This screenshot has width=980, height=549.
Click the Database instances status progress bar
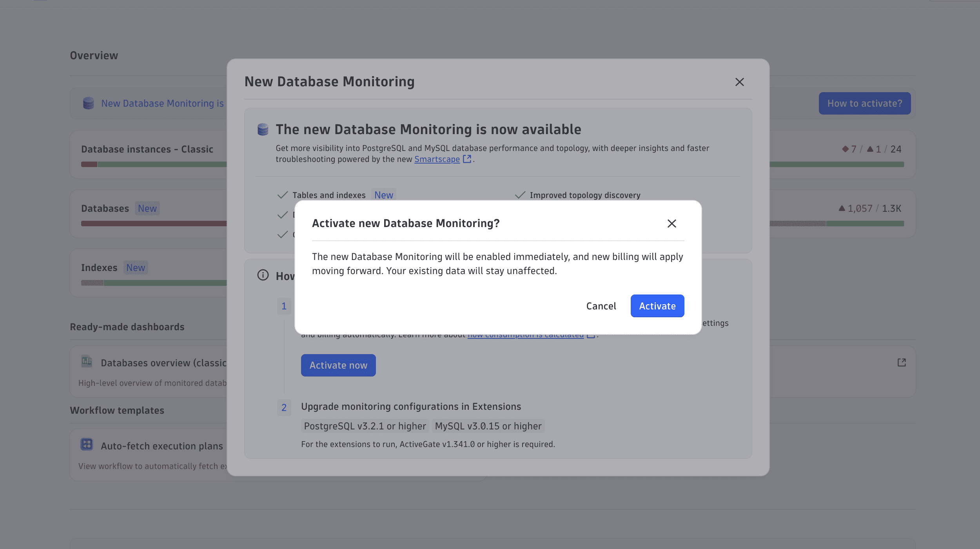pyautogui.click(x=154, y=164)
